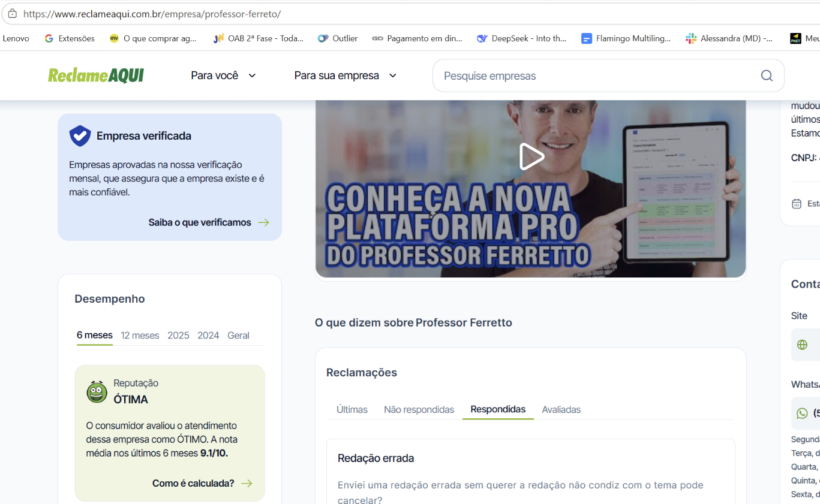
Task: Click the verified company shield icon
Action: coord(80,136)
